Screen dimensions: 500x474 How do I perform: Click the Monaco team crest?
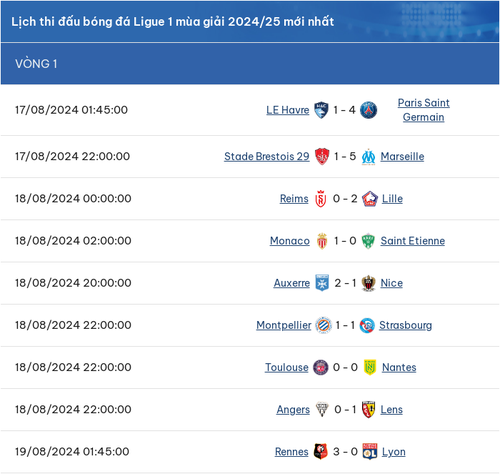(x=322, y=241)
